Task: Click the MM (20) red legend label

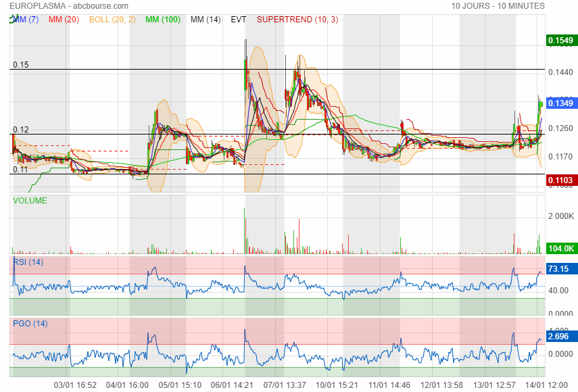Action: 62,20
